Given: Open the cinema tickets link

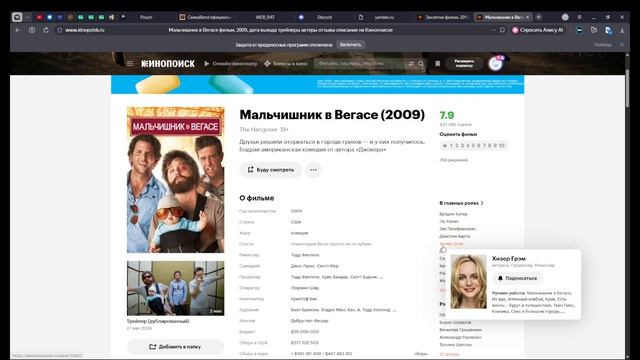Looking at the screenshot, I should click(286, 64).
